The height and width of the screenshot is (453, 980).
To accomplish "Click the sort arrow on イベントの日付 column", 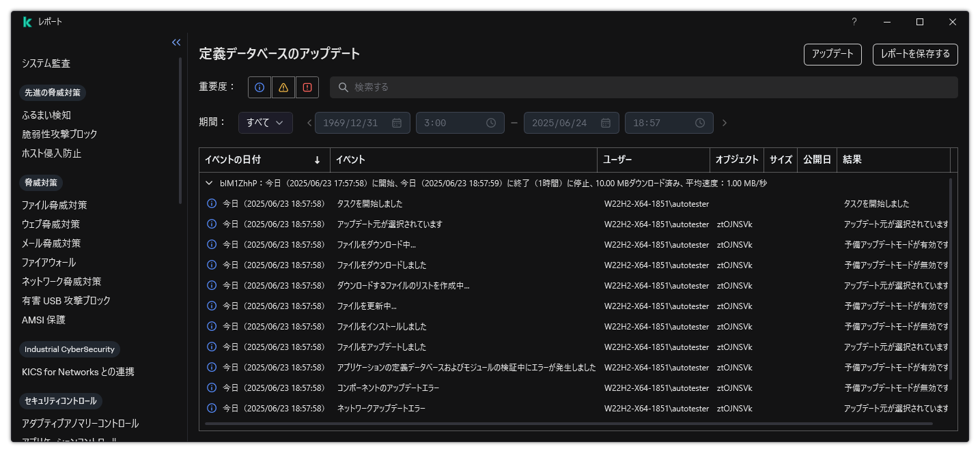I will click(x=318, y=160).
